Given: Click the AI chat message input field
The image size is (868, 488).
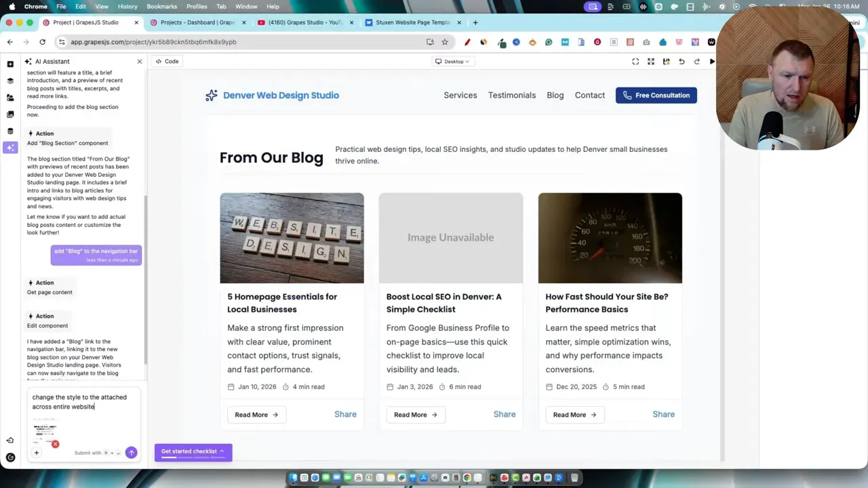Looking at the screenshot, I should (81, 401).
